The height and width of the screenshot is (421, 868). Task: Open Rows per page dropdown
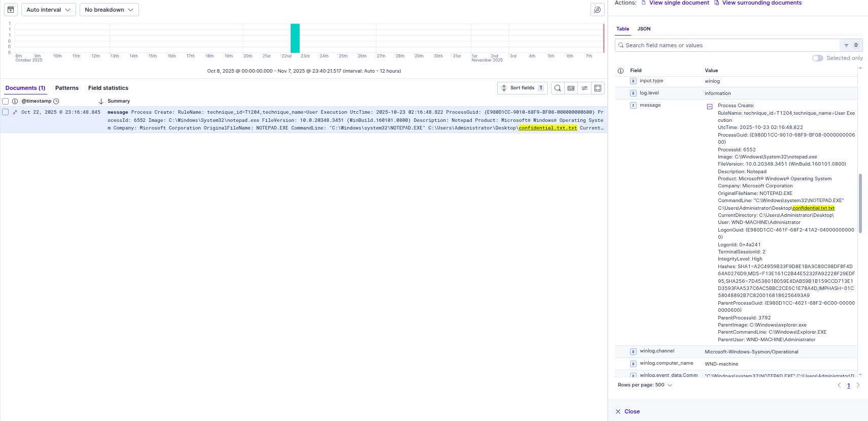[645, 385]
